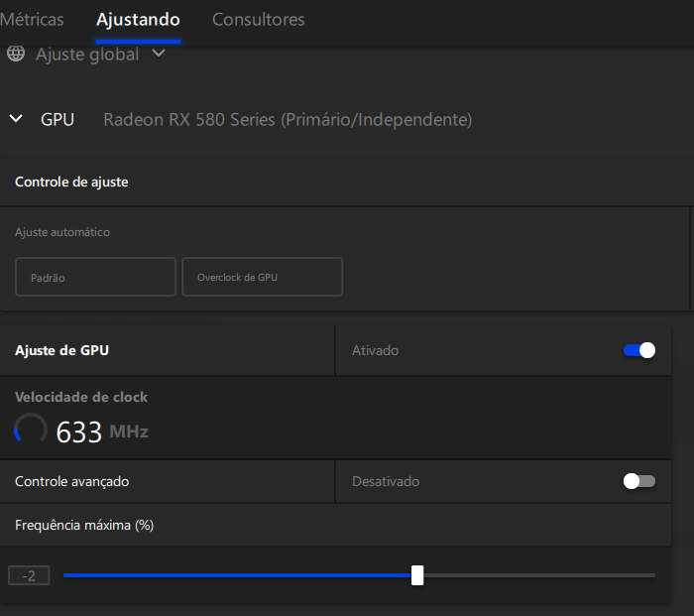Click the 633 MHz clock speed readout
The image size is (694, 616).
pos(102,431)
